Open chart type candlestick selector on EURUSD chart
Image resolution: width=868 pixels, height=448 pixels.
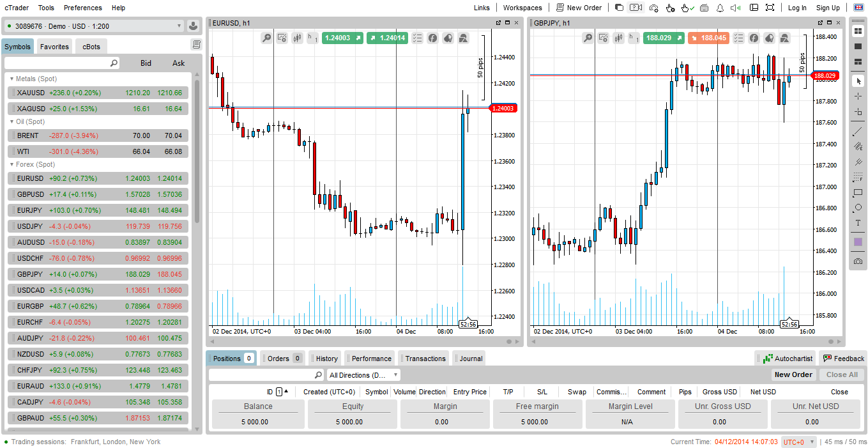[297, 38]
